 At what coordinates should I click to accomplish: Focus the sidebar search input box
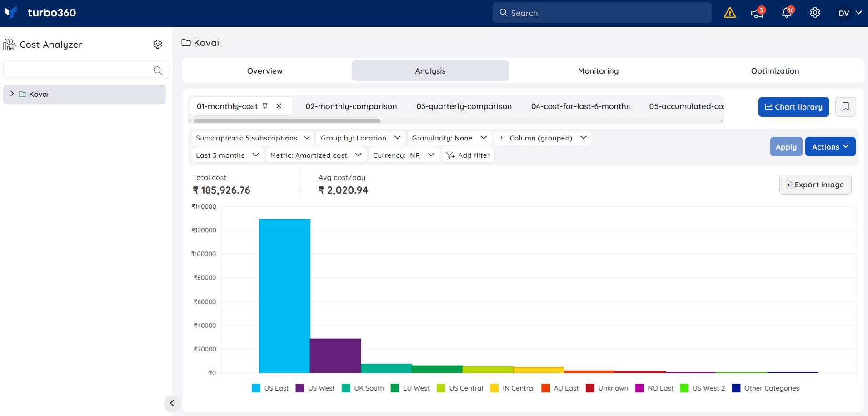85,70
